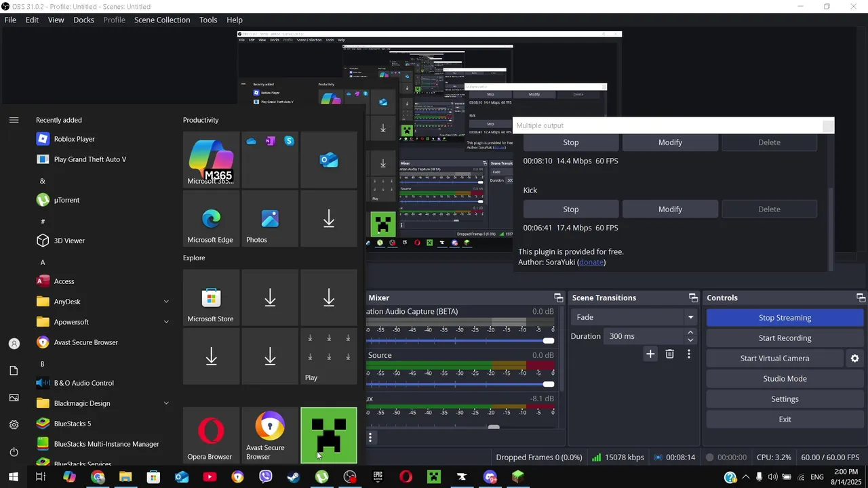Click the Steam taskbar icon
Screen dimensions: 868x488
click(294, 477)
